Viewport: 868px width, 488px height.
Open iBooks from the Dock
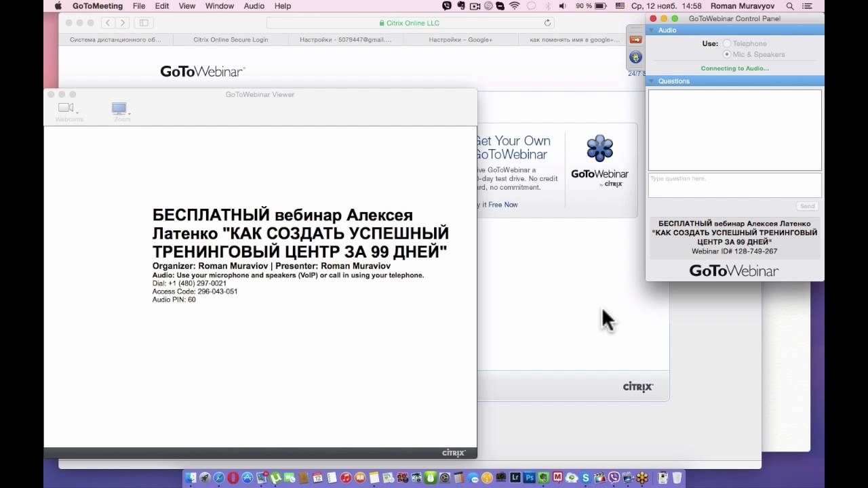360,478
